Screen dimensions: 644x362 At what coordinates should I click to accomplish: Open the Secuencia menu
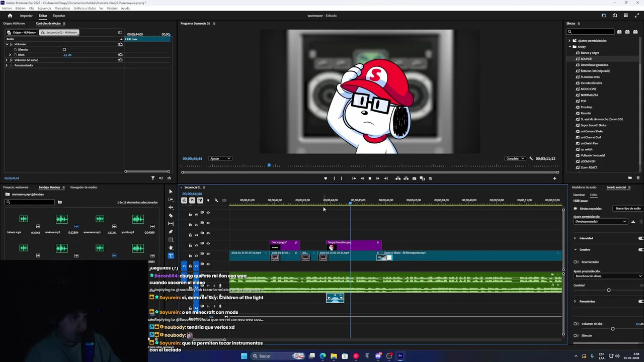coord(44,8)
